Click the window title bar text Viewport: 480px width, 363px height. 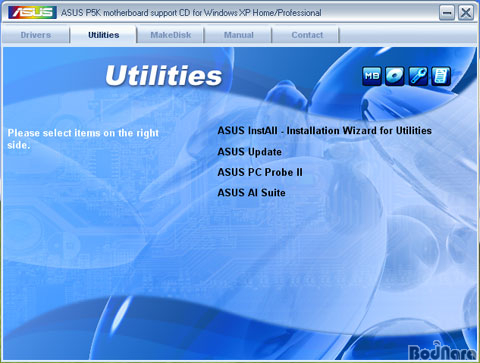point(191,13)
